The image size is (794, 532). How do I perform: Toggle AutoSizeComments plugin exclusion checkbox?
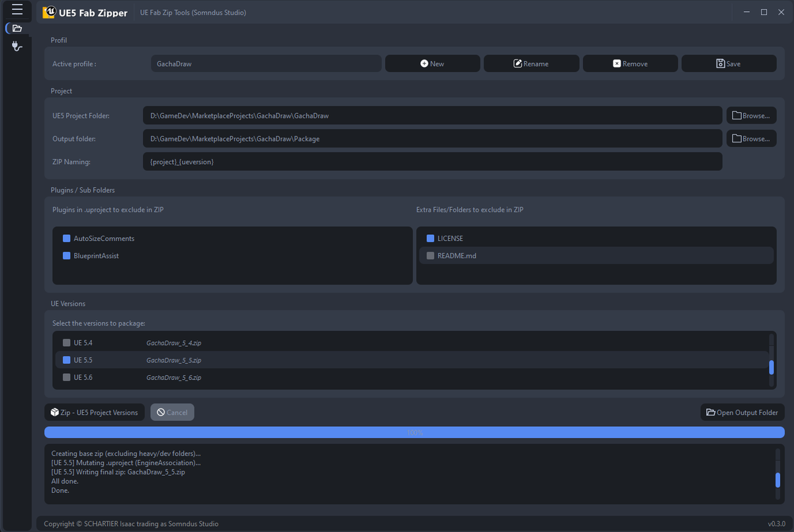click(66, 238)
